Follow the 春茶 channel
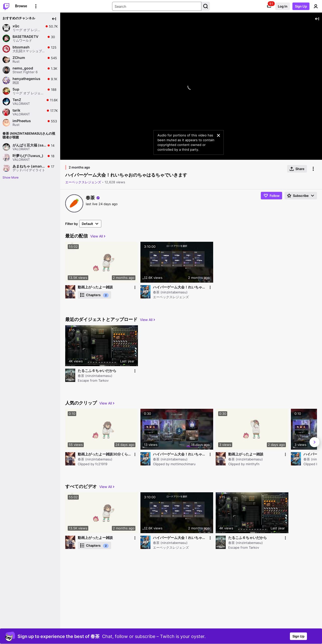This screenshot has height=644, width=322. click(x=271, y=196)
